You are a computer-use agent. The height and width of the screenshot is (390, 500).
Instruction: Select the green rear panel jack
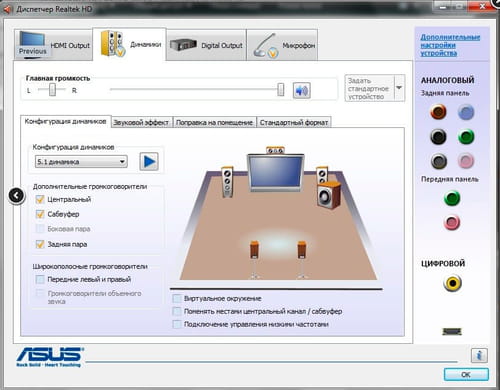point(466,137)
